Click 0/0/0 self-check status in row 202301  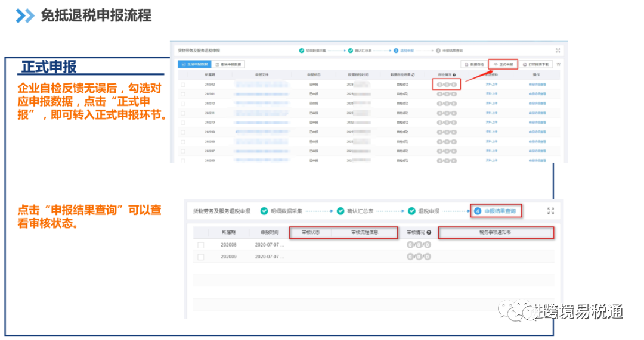(447, 94)
